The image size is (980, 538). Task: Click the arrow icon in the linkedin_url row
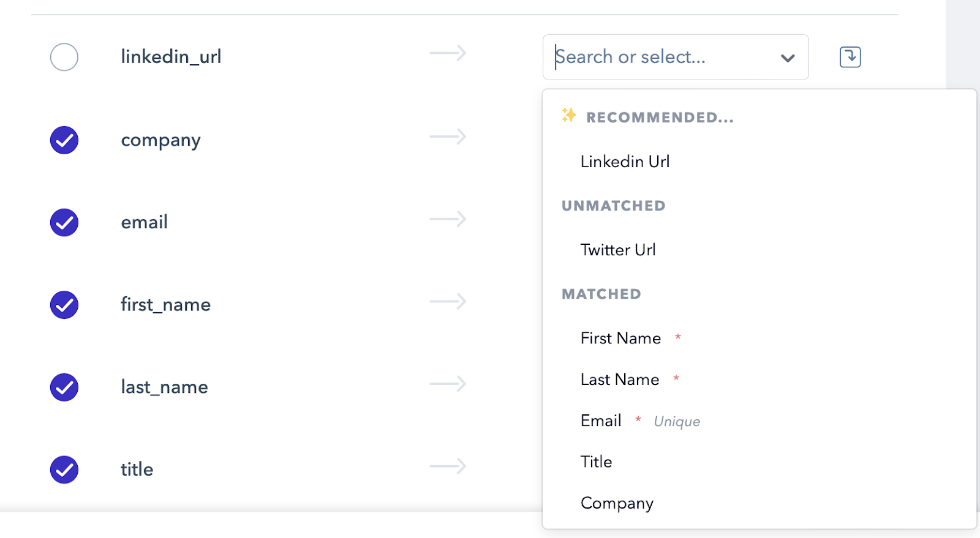(448, 54)
